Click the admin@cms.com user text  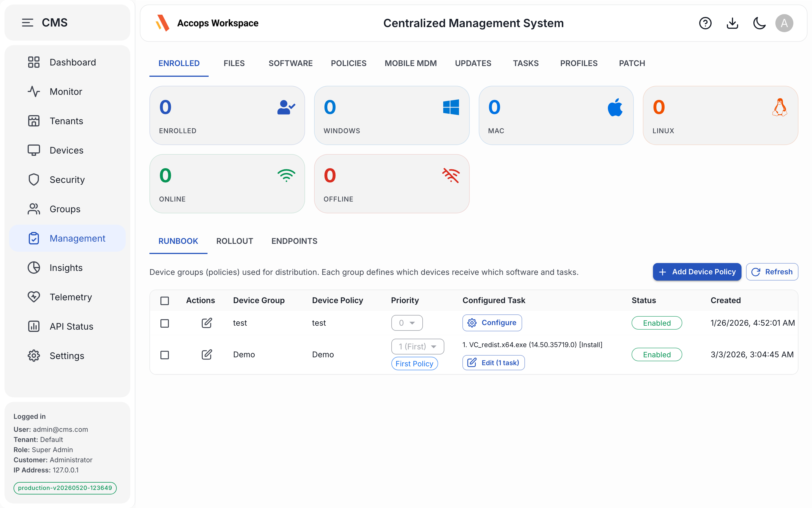pos(60,429)
